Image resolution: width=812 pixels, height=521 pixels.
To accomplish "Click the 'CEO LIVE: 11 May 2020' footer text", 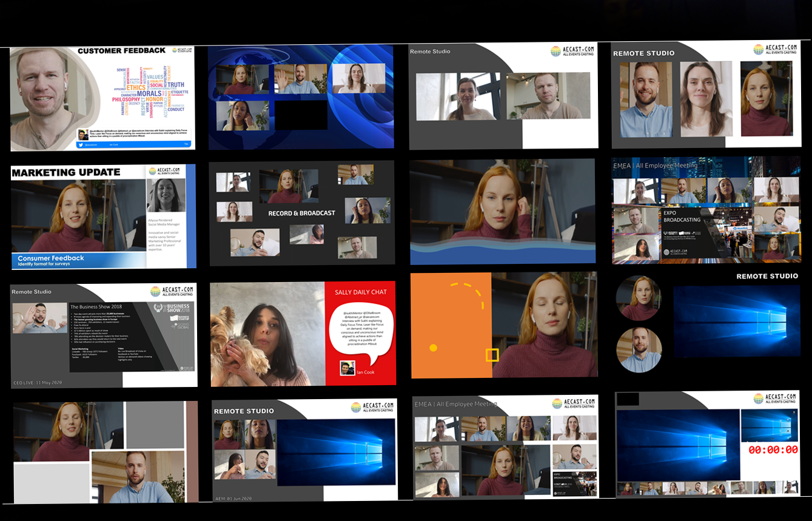I will [x=38, y=383].
